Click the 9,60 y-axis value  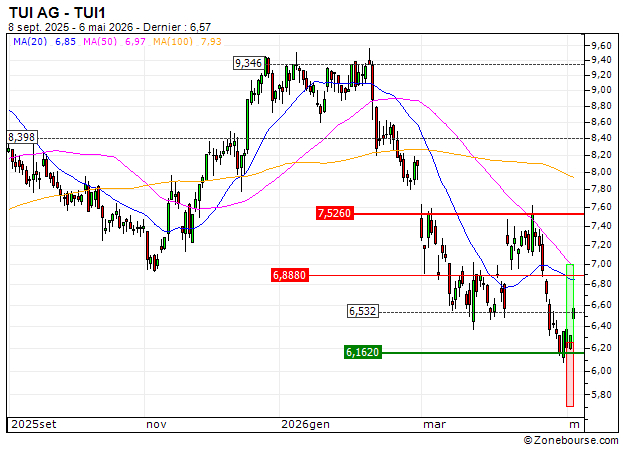coord(601,46)
